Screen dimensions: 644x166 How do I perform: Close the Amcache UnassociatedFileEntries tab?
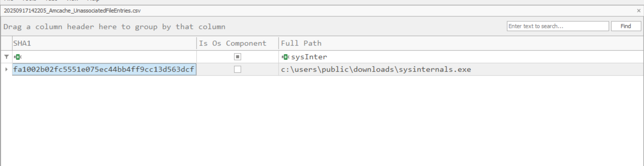point(639,11)
